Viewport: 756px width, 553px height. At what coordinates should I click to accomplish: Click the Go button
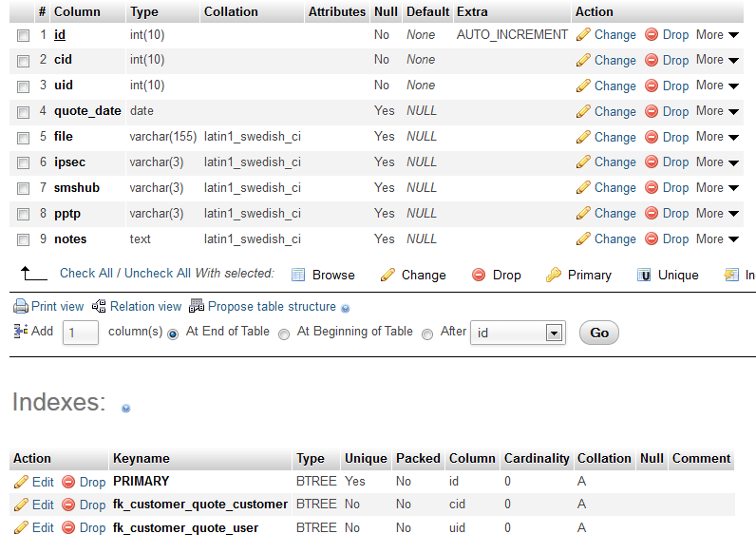(x=599, y=333)
